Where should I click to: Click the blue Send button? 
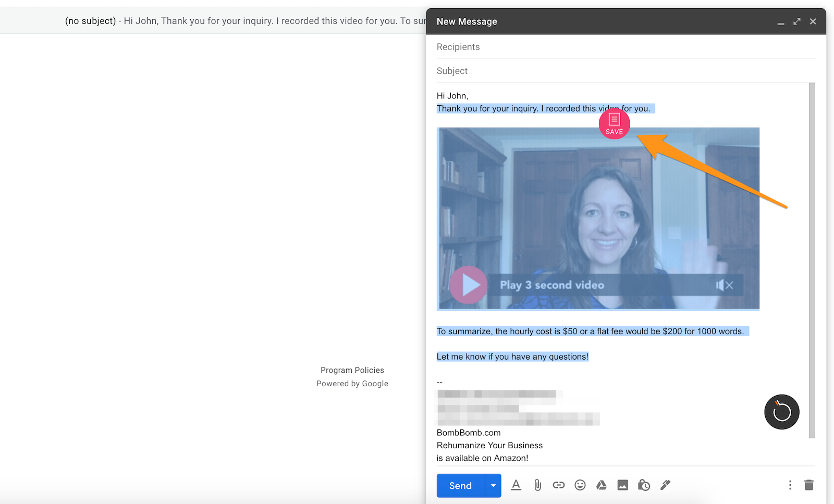(460, 486)
